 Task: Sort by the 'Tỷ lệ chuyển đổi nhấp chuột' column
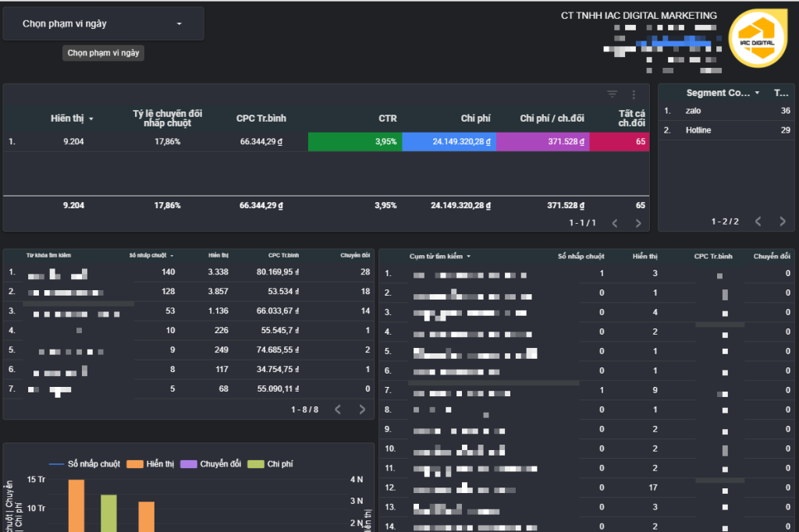click(167, 119)
